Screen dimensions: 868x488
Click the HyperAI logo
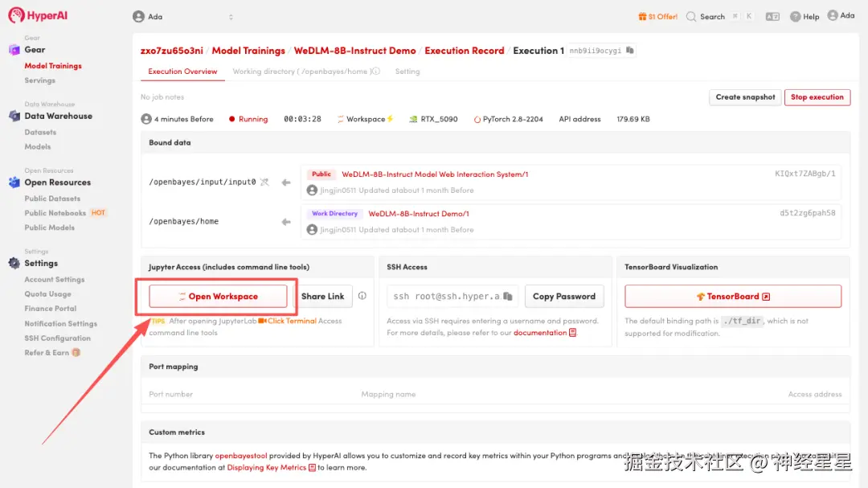click(x=38, y=15)
